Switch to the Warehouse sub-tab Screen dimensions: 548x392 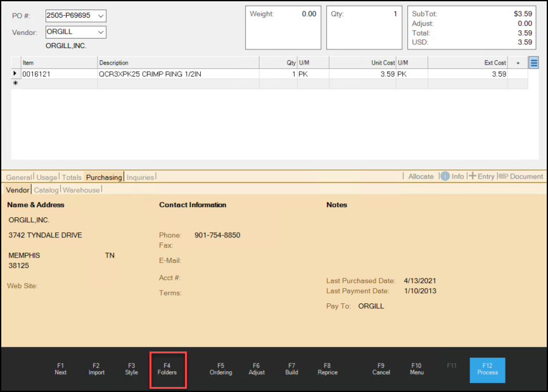81,190
